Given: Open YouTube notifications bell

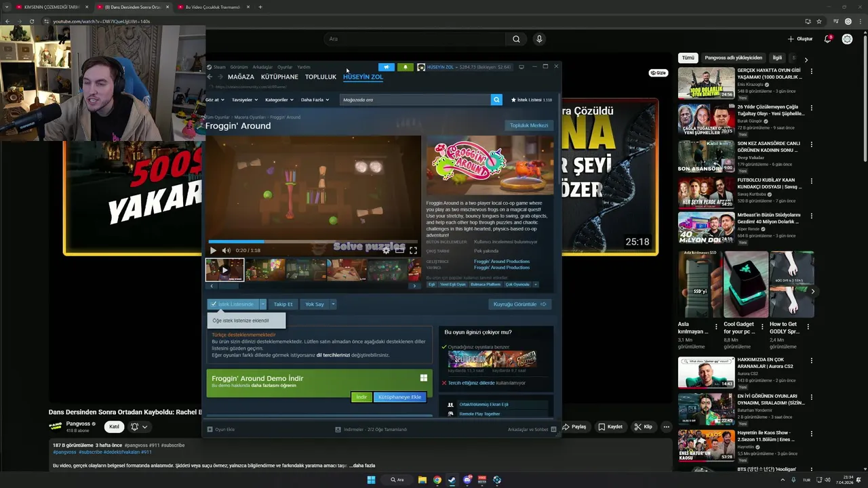Looking at the screenshot, I should pos(827,39).
